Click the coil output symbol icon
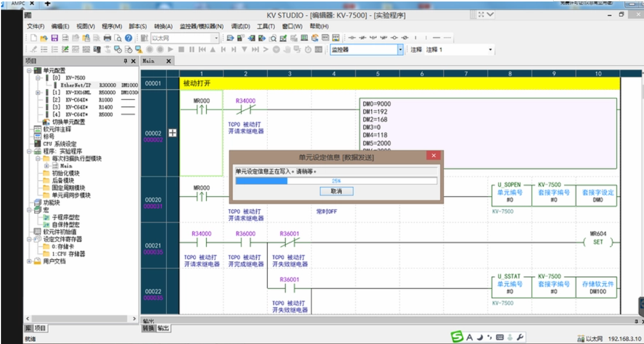 tap(394, 38)
